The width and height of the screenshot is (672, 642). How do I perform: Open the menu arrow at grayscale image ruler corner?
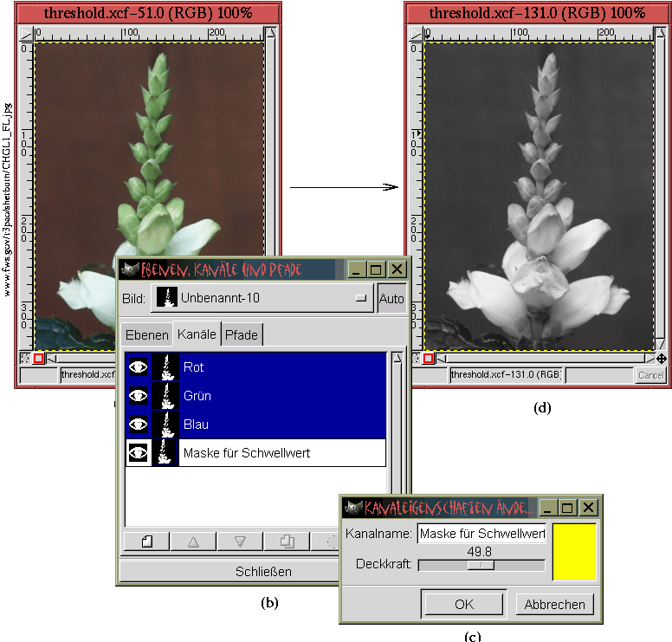[416, 34]
